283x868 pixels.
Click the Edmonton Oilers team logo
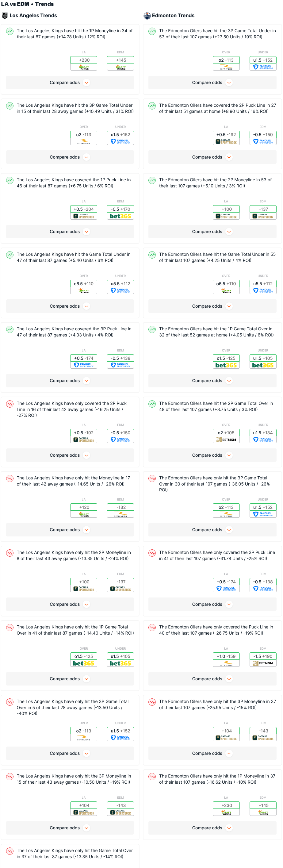click(x=147, y=16)
